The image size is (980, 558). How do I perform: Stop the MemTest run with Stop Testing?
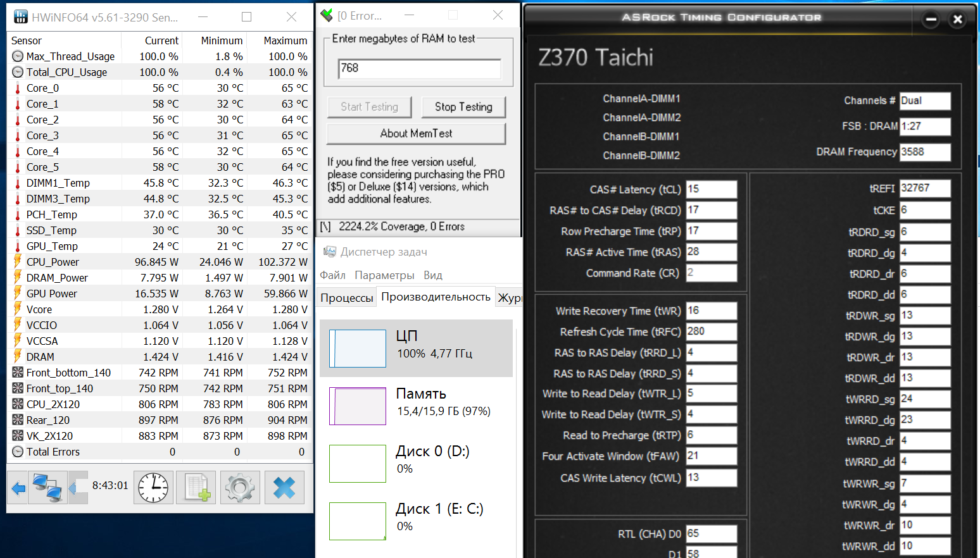[x=463, y=107]
